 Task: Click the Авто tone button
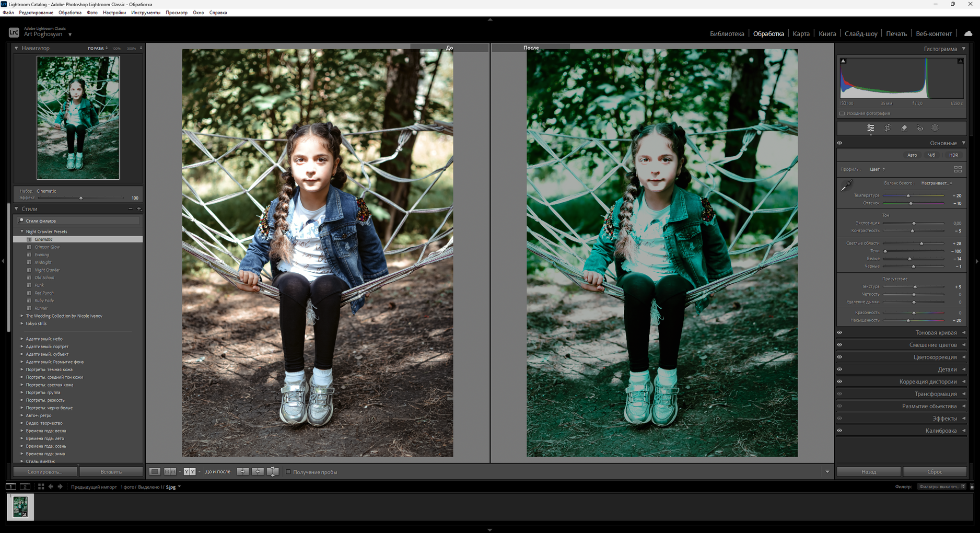[912, 155]
